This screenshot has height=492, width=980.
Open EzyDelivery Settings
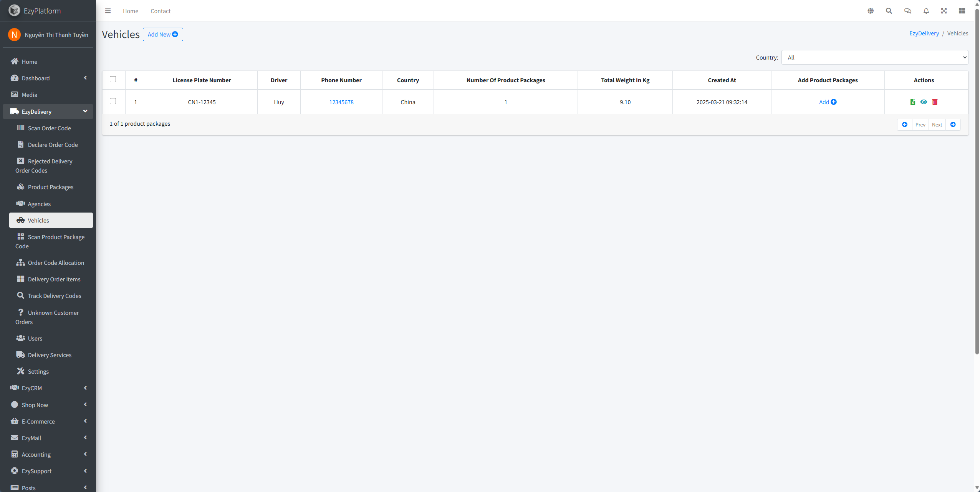(51, 371)
